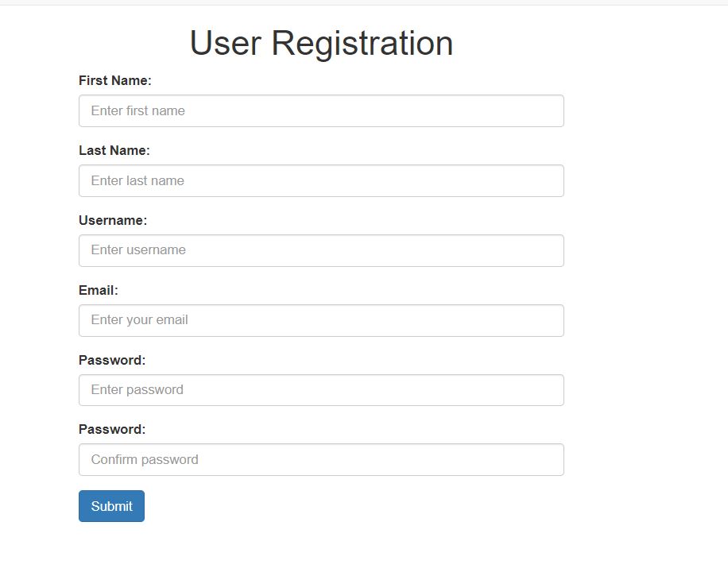Click the Email label

pyautogui.click(x=97, y=290)
